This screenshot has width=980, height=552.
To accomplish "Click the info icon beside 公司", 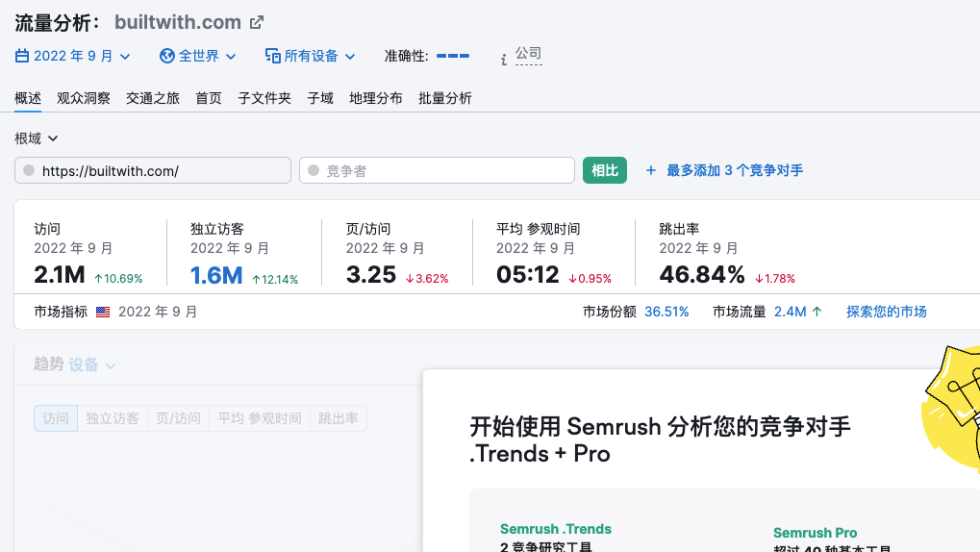I will pyautogui.click(x=504, y=60).
